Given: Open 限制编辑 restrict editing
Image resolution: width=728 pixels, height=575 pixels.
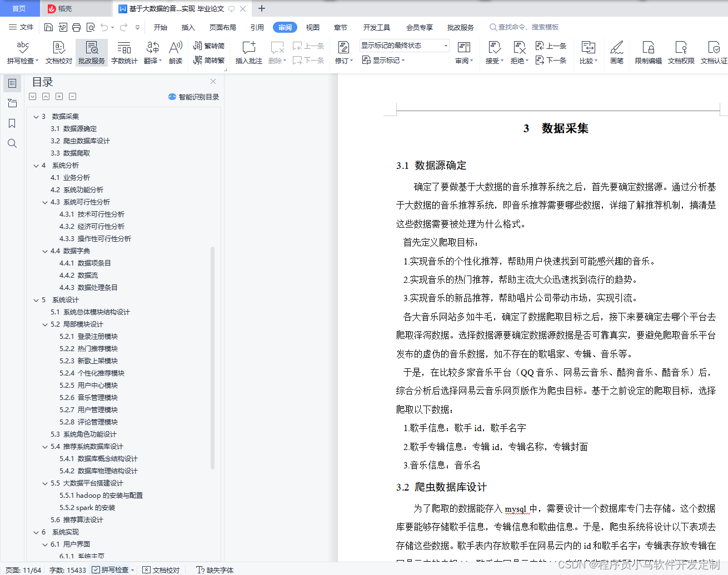Looking at the screenshot, I should [649, 53].
